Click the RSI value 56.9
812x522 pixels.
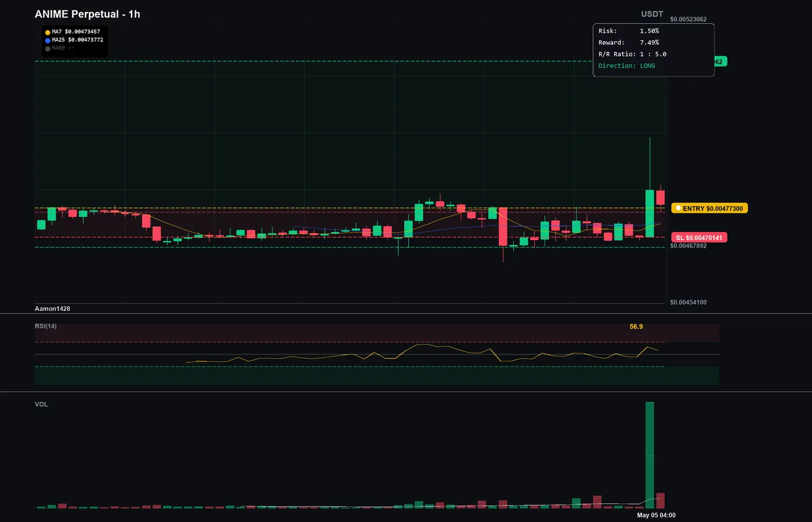(x=636, y=327)
